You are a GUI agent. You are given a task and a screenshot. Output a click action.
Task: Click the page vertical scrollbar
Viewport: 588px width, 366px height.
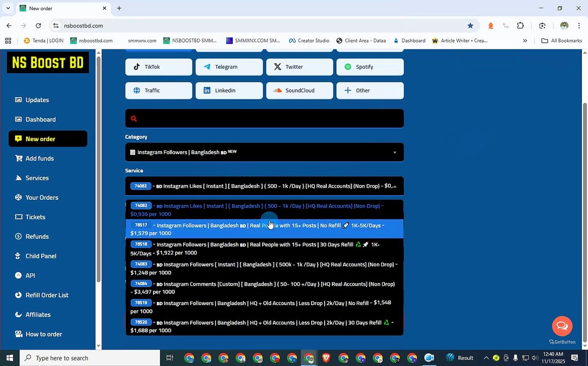point(584,221)
